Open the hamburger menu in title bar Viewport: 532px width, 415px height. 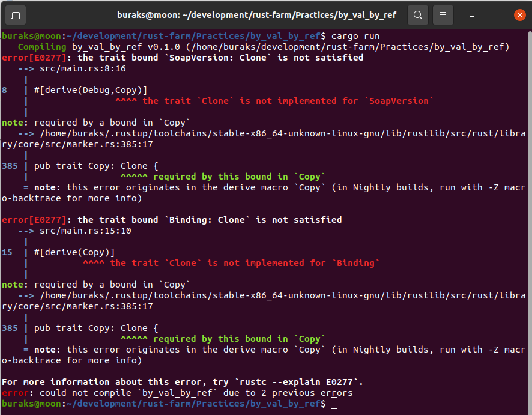pyautogui.click(x=443, y=14)
